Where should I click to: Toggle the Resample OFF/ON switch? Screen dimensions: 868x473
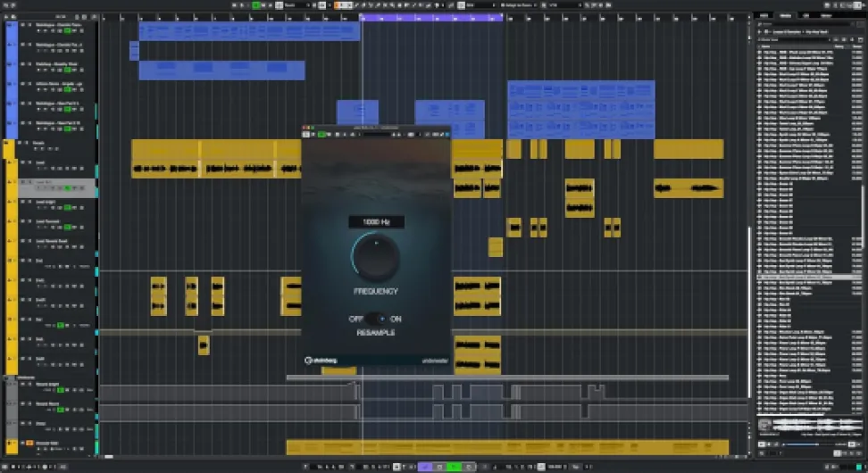coord(376,319)
